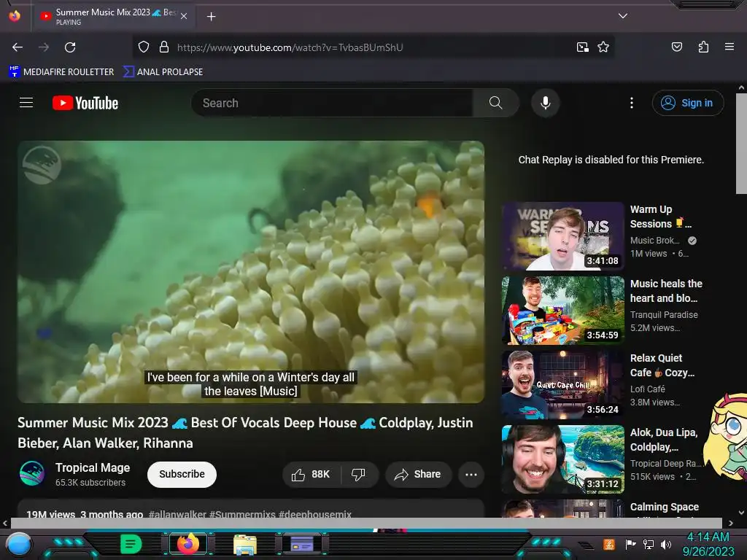This screenshot has height=560, width=747.
Task: Open the Firefox application menu
Action: pos(729,47)
